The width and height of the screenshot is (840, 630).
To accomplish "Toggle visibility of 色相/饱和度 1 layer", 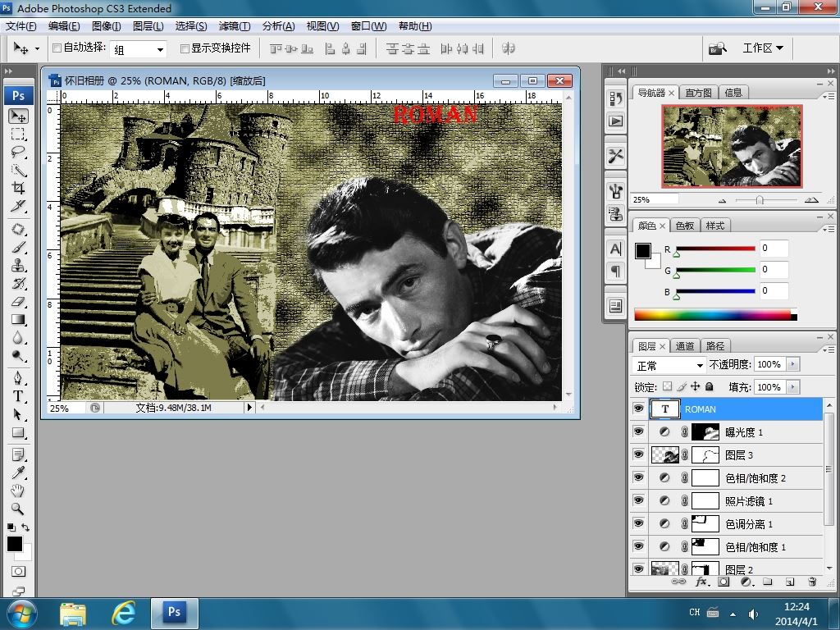I will [x=638, y=547].
